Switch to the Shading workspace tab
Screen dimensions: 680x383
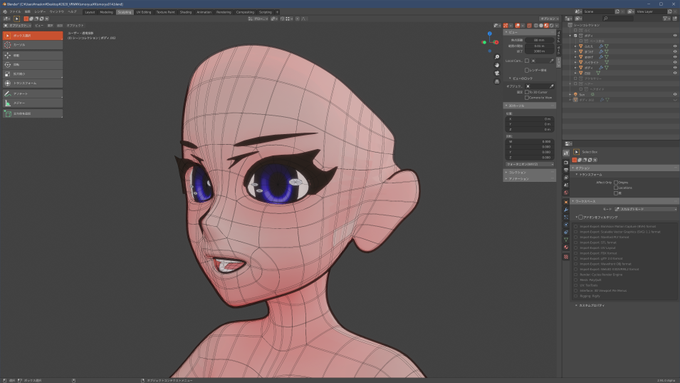click(186, 12)
